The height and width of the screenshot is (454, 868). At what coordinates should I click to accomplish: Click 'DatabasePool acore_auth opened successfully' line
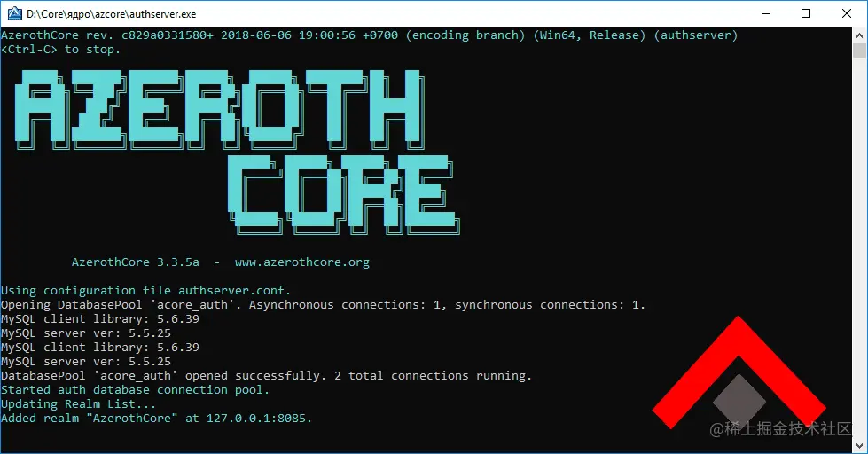(x=266, y=376)
